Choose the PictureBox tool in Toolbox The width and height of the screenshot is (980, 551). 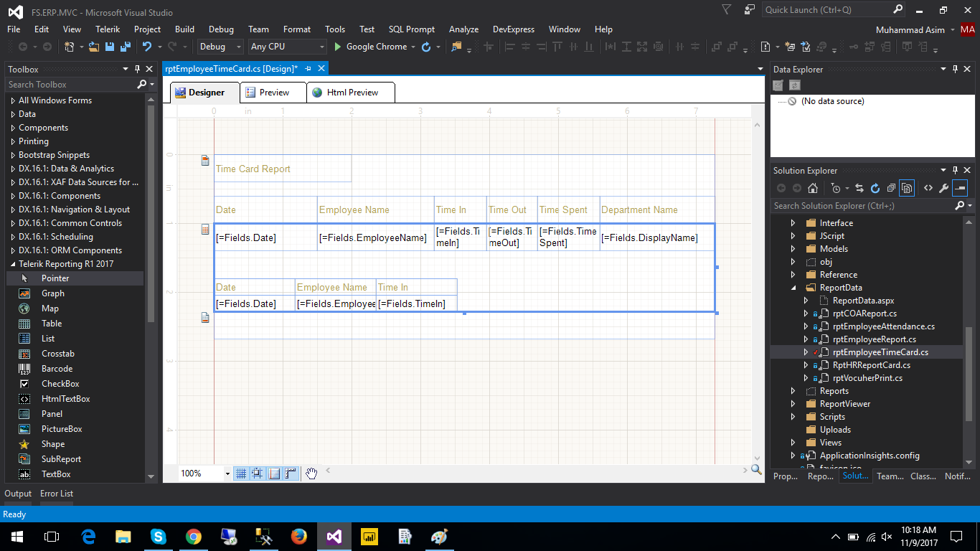pyautogui.click(x=61, y=429)
